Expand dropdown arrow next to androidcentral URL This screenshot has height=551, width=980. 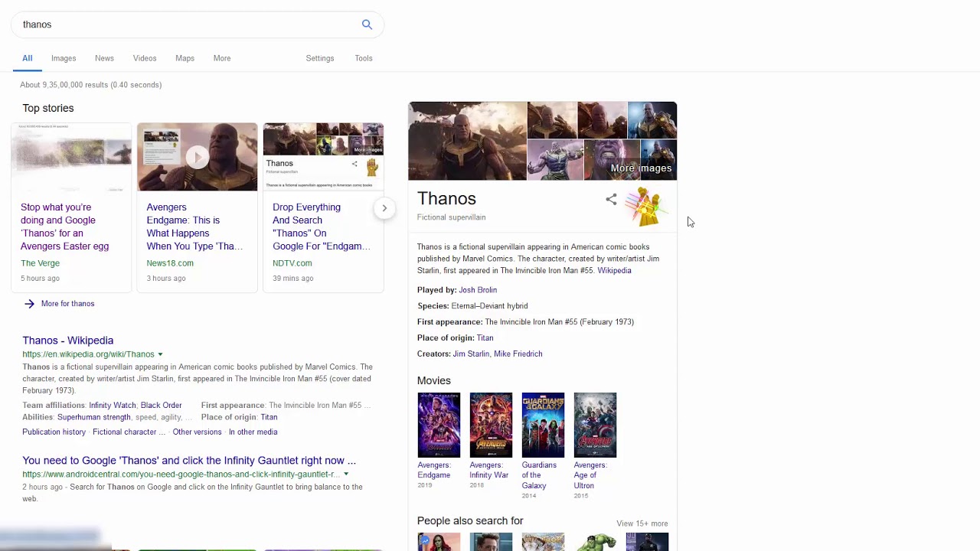tap(346, 474)
